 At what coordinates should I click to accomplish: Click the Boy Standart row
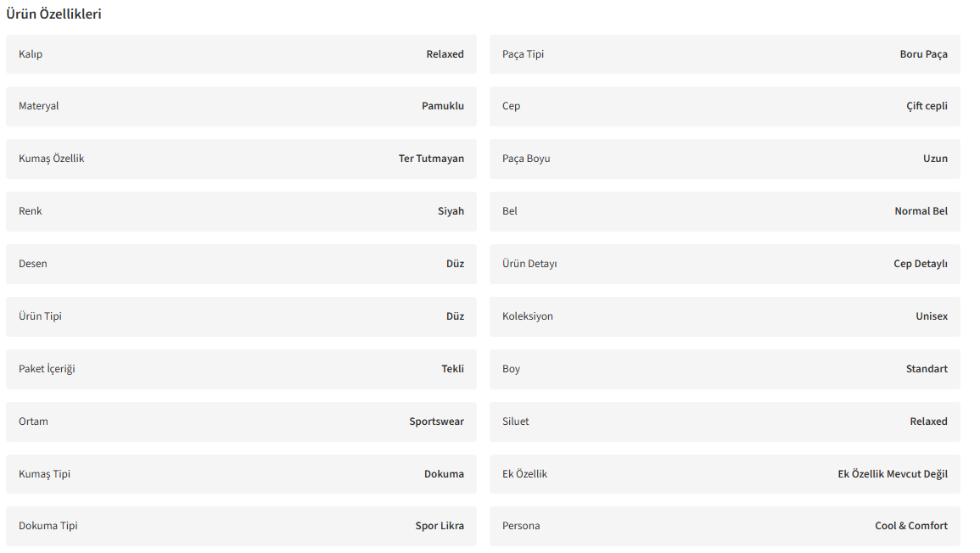click(725, 369)
